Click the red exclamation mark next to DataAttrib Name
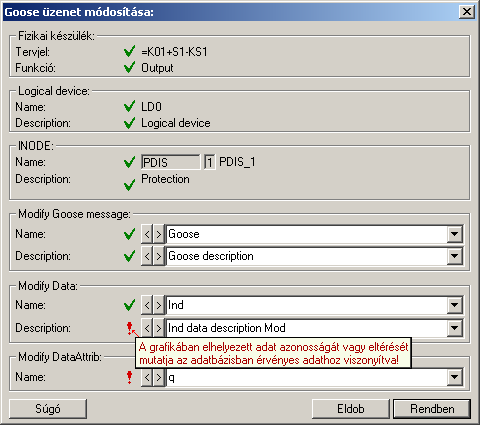 tap(130, 377)
